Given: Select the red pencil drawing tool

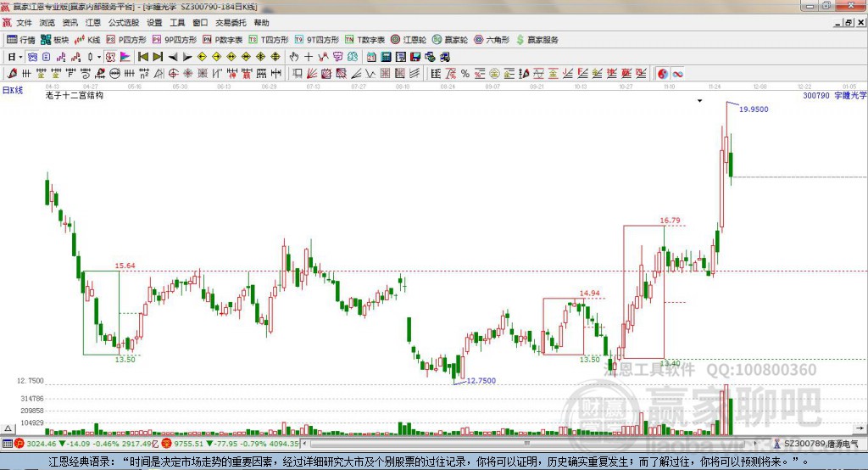Looking at the screenshot, I should coord(12,73).
